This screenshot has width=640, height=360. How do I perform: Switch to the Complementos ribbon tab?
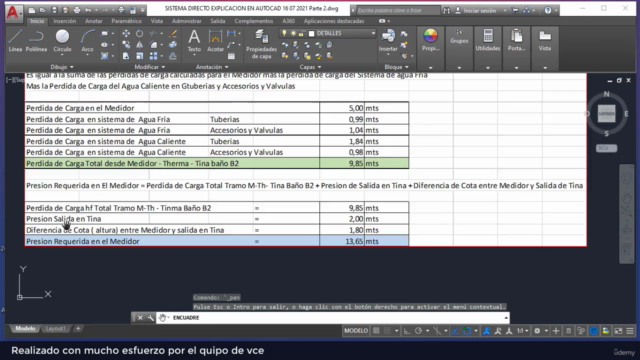[x=253, y=21]
